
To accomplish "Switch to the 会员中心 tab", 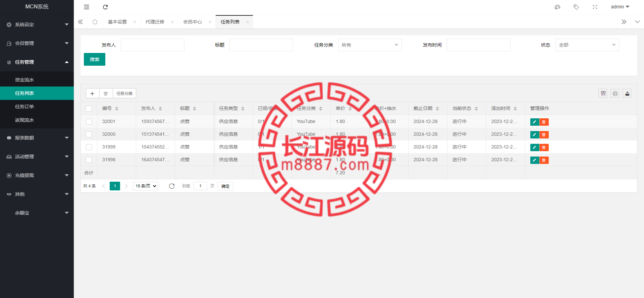I will tap(193, 22).
